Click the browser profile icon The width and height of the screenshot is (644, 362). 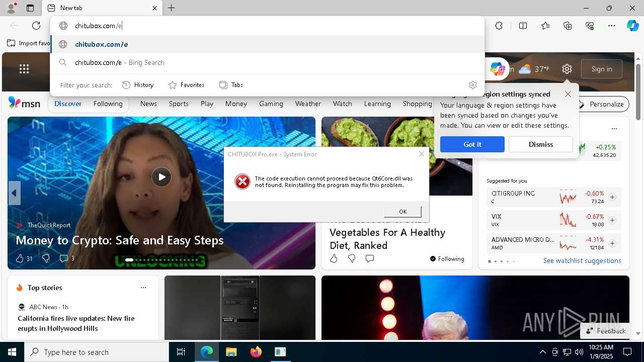click(11, 8)
